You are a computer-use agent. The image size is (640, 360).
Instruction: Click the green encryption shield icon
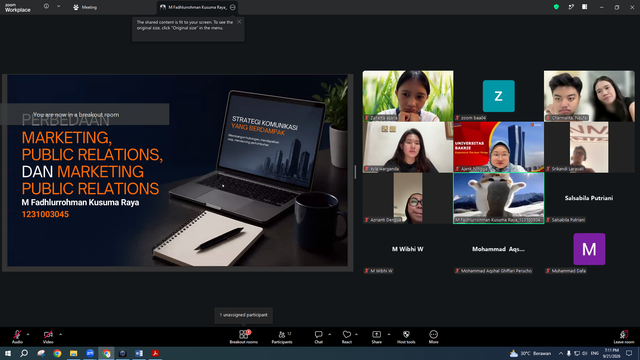coord(556,7)
